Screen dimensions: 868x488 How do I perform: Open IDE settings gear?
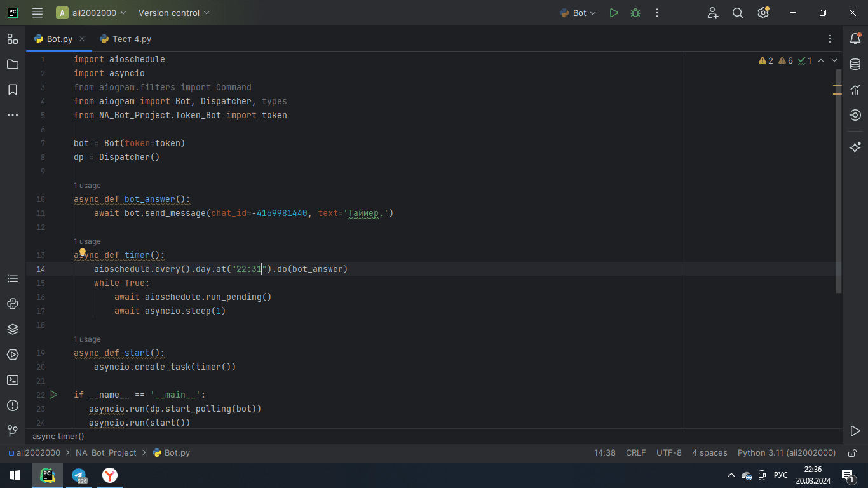[763, 13]
